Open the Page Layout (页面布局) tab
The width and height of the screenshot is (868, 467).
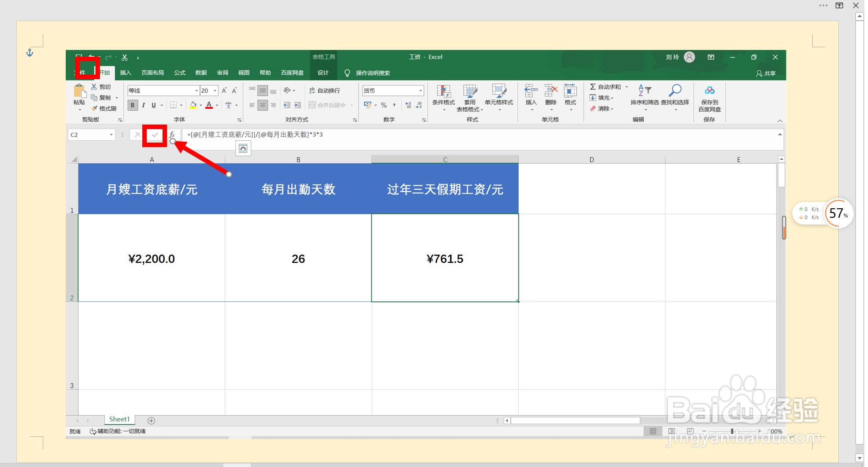pyautogui.click(x=153, y=73)
